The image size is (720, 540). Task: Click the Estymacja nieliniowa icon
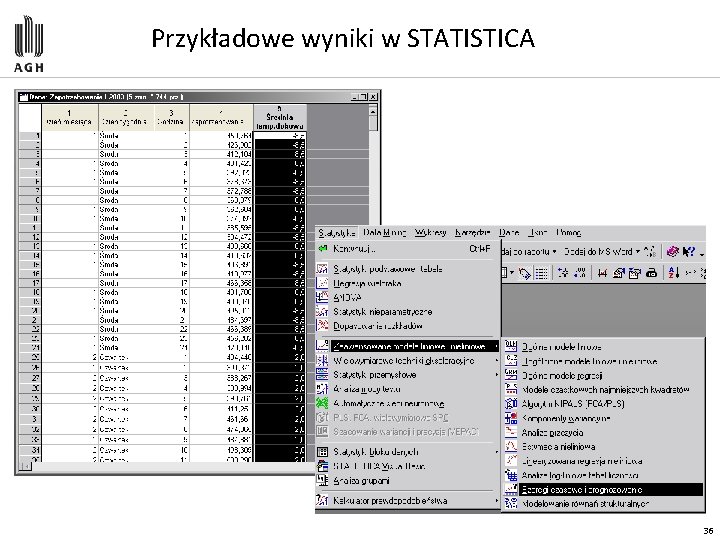511,446
